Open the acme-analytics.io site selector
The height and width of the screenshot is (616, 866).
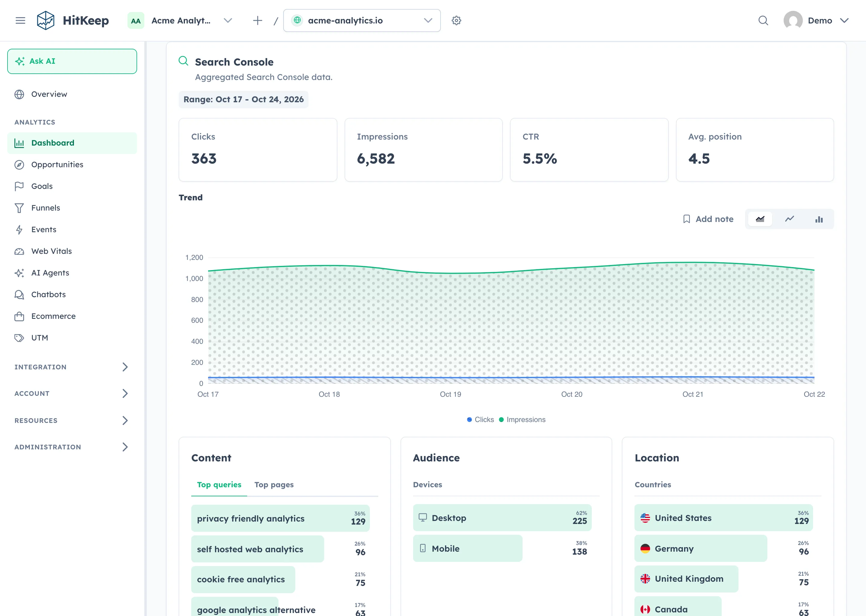[x=362, y=20]
